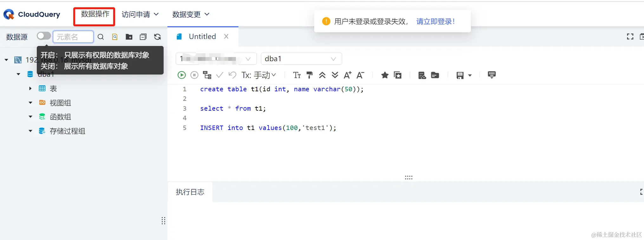Open the dba1 database dropdown
Viewport: 644px width, 240px height.
tap(301, 59)
